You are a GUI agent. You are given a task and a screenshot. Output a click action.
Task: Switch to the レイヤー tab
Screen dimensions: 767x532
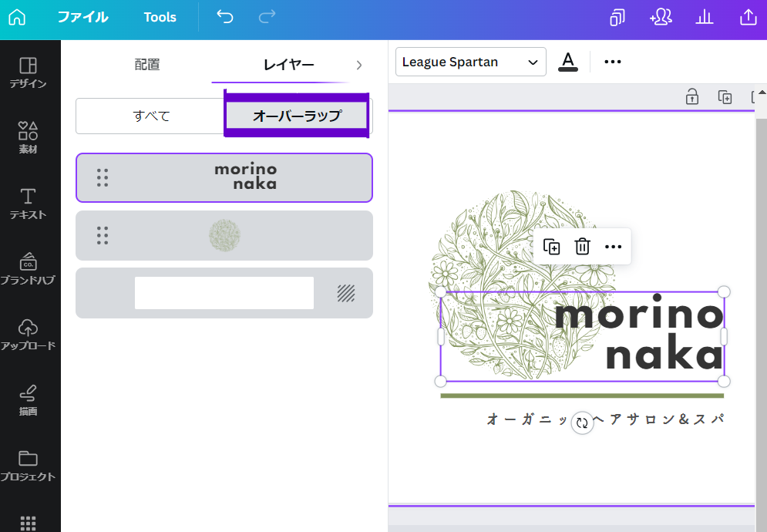pyautogui.click(x=288, y=65)
